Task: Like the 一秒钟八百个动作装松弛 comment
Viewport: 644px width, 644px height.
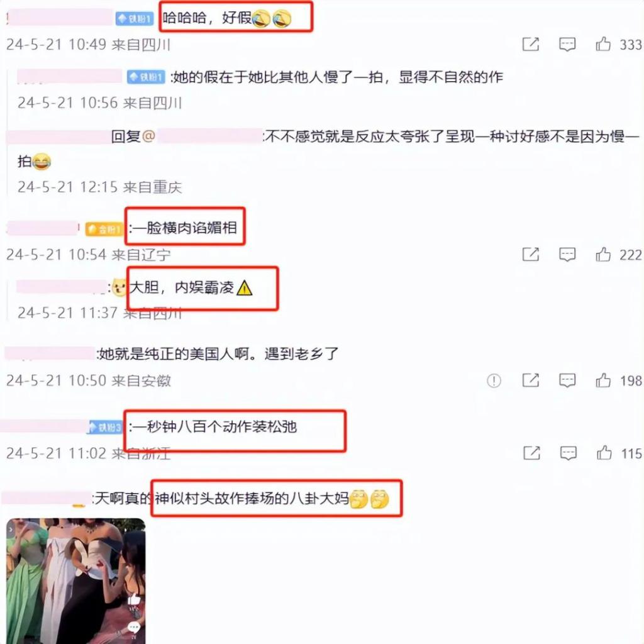Action: 604,453
